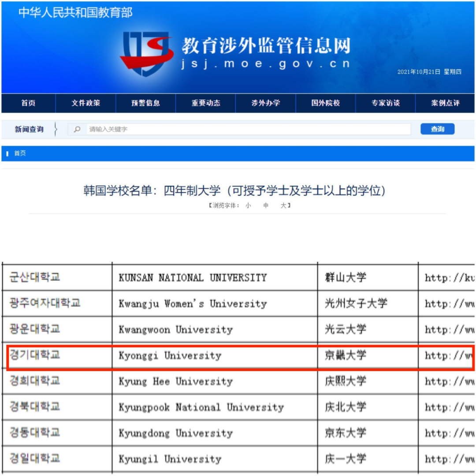
Task: Open the 专家访谈 menu item
Action: 386,103
